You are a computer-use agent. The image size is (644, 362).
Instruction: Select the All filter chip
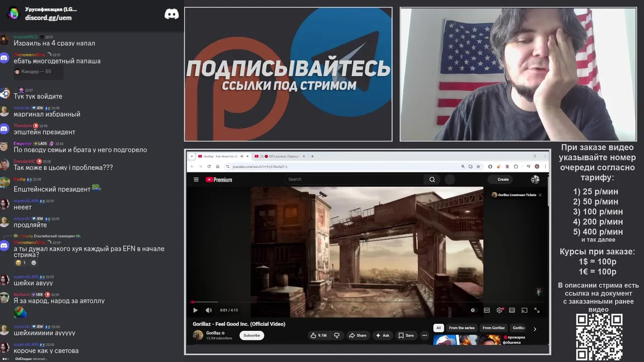[438, 328]
